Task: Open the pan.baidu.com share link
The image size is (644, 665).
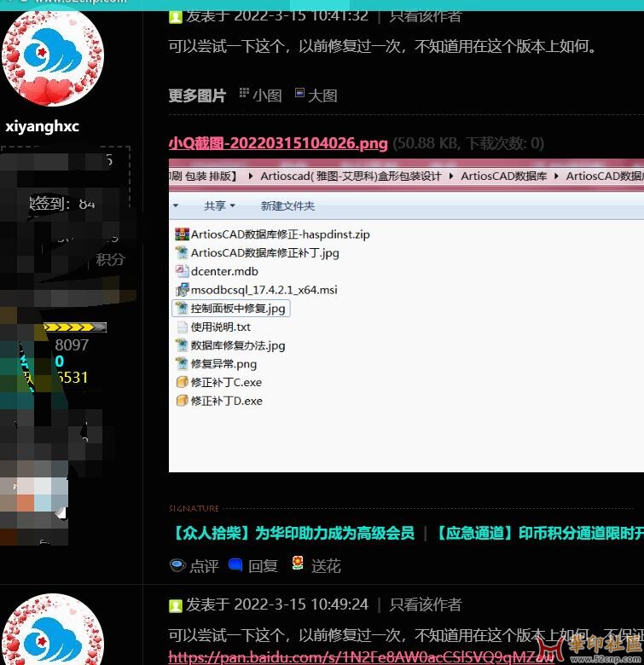Action: click(x=362, y=657)
